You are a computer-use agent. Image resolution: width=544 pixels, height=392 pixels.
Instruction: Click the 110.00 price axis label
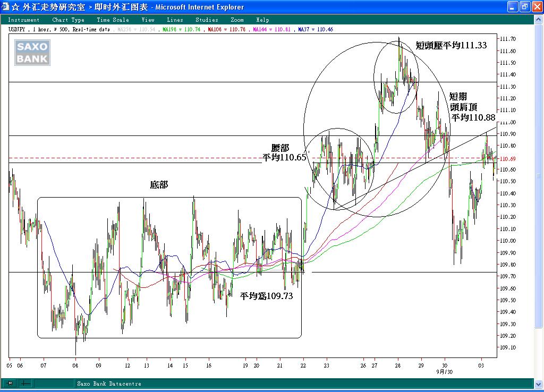(x=507, y=241)
